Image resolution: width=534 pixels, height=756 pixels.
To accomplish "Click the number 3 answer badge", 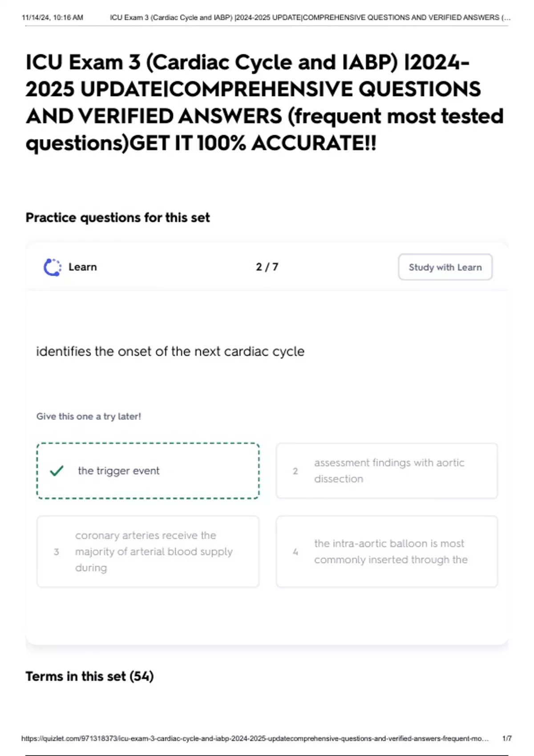I will 56,552.
